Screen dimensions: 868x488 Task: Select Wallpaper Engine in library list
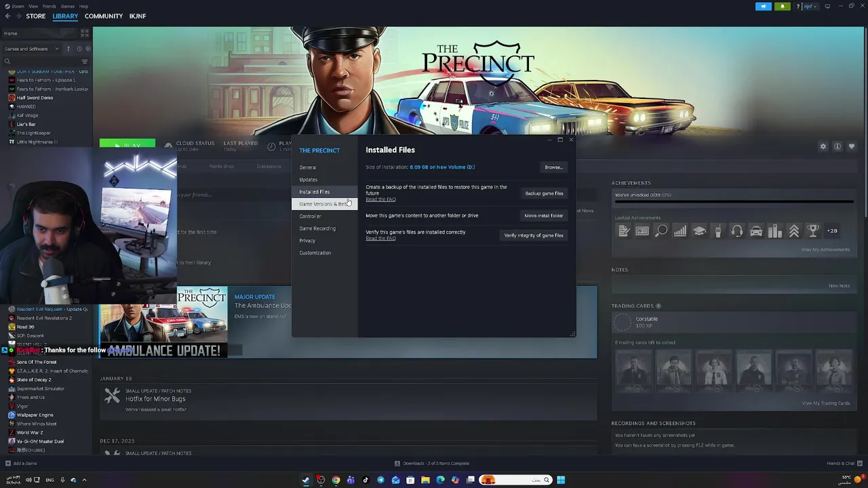click(35, 415)
